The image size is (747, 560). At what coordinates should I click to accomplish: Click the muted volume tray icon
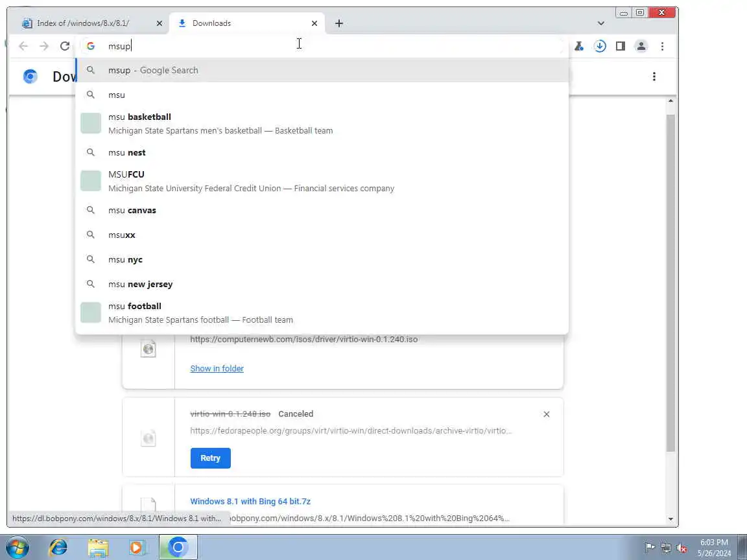coord(682,548)
